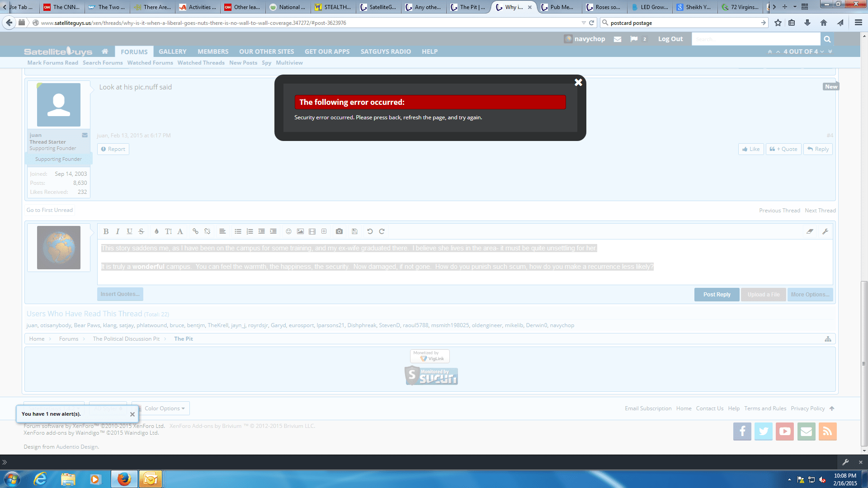Expand the browser search engine dropdown
Image resolution: width=868 pixels, height=488 pixels.
tap(605, 23)
